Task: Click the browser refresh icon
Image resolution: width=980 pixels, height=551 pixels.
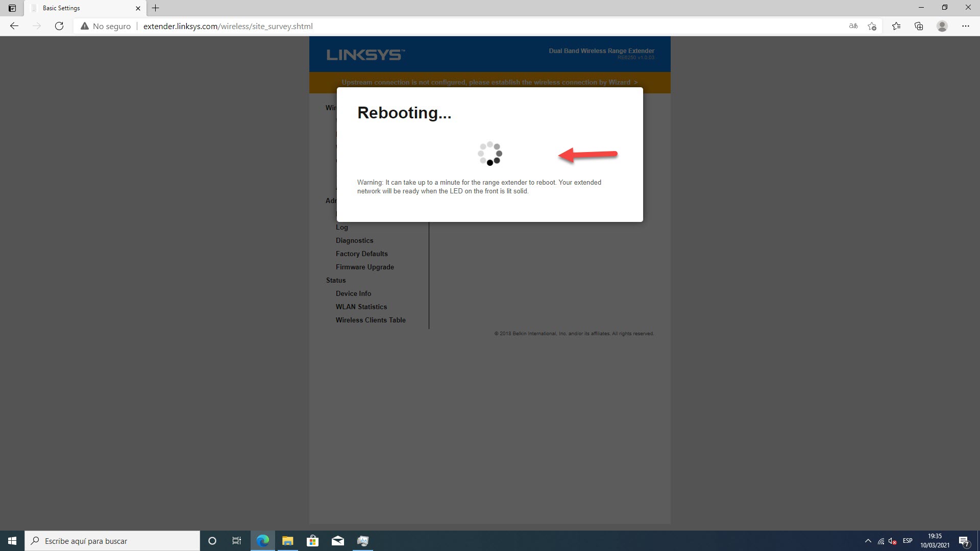Action: pos(59,26)
